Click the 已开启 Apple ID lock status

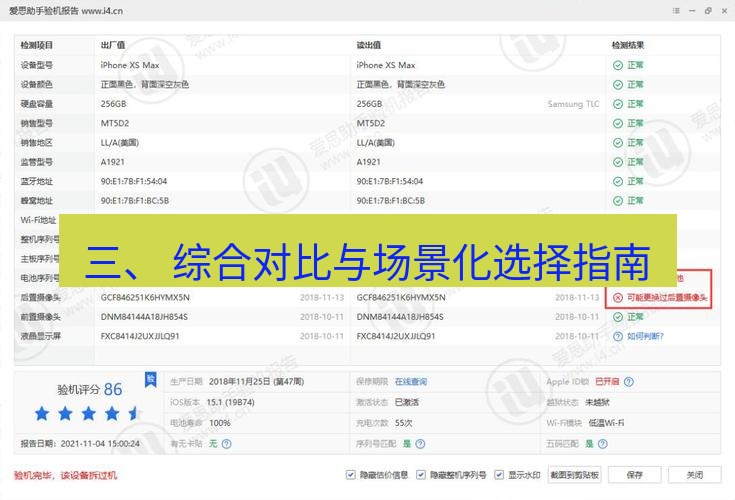point(607,382)
